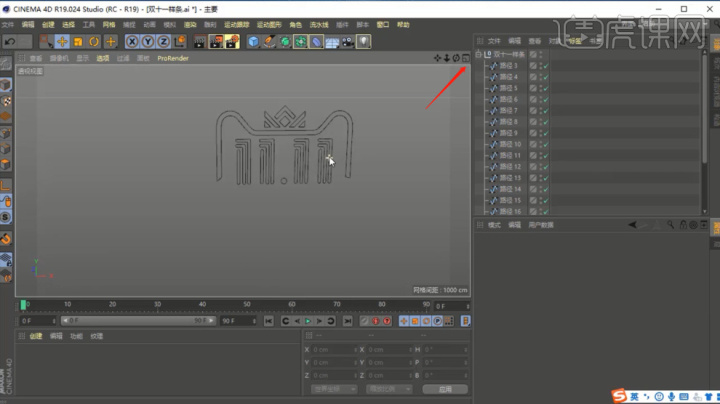720x404 pixels.
Task: Toggle X axis lock
Action: coord(132,42)
